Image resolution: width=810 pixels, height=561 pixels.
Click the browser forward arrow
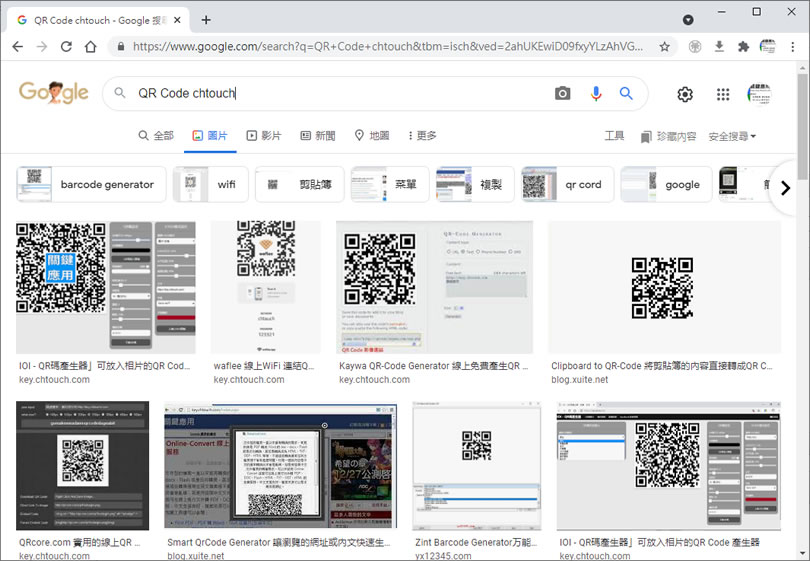coord(42,47)
